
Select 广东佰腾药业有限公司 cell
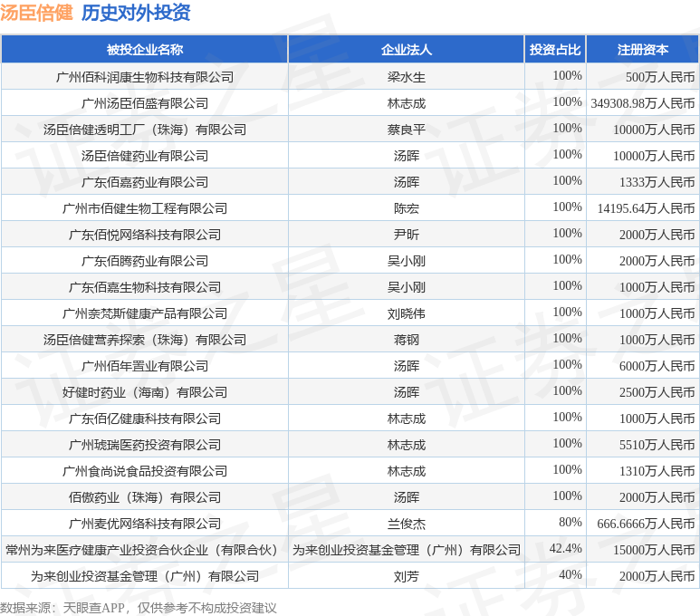(x=145, y=261)
